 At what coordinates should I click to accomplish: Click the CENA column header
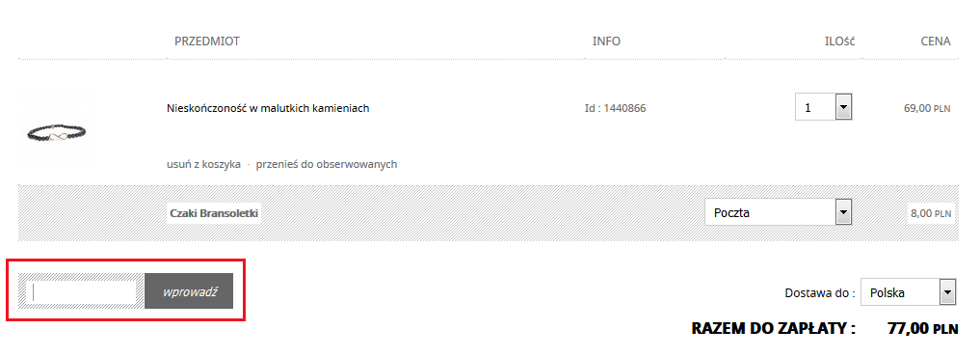(x=936, y=41)
